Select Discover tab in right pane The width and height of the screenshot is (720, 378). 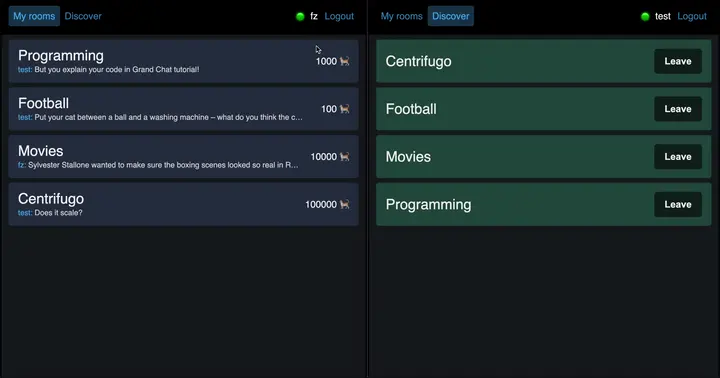tap(450, 16)
